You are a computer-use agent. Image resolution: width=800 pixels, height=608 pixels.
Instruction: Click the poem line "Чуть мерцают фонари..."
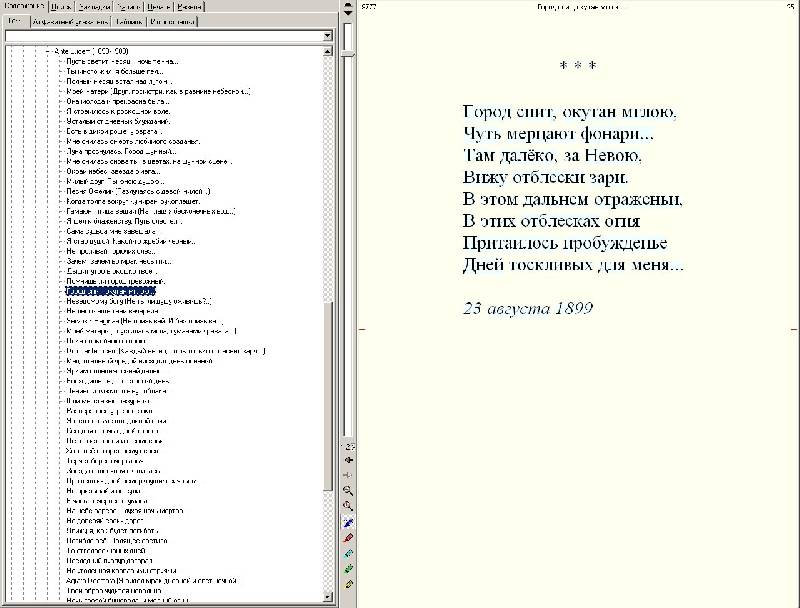click(558, 134)
